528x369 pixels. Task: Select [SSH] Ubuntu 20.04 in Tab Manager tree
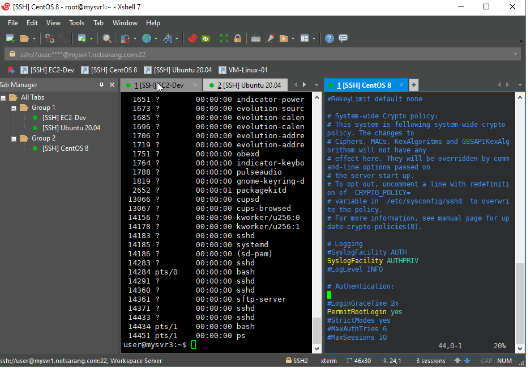pyautogui.click(x=71, y=128)
